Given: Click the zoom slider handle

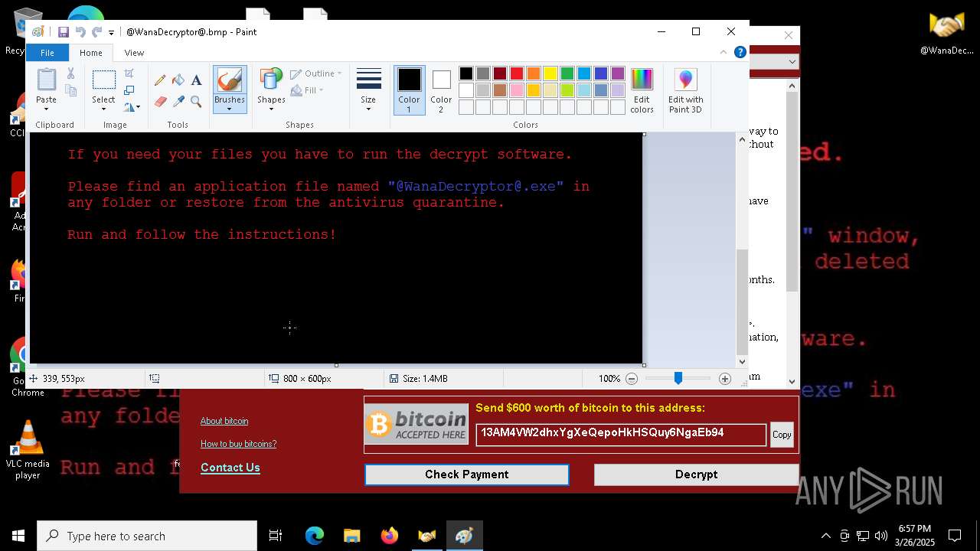Looking at the screenshot, I should 678,378.
